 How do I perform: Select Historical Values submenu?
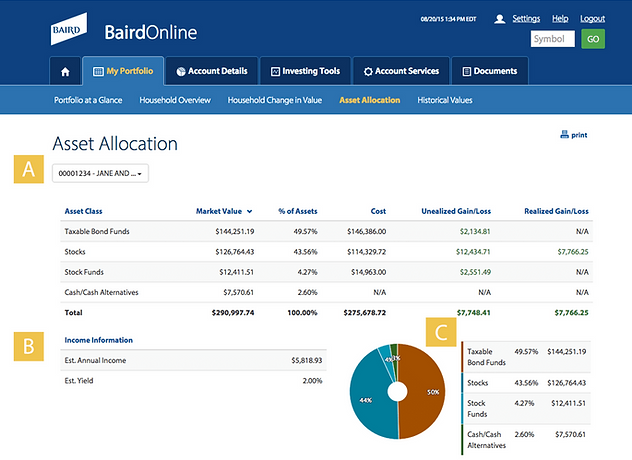click(445, 100)
